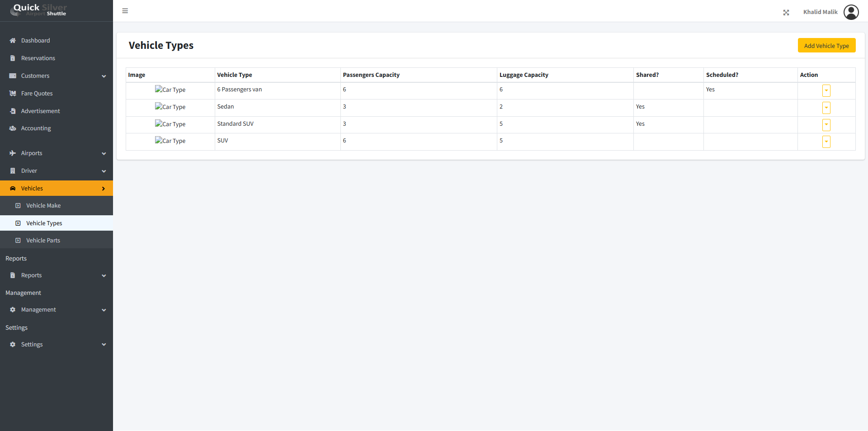Open action dropdown for Standard SUV row
This screenshot has width=868, height=431.
(826, 125)
